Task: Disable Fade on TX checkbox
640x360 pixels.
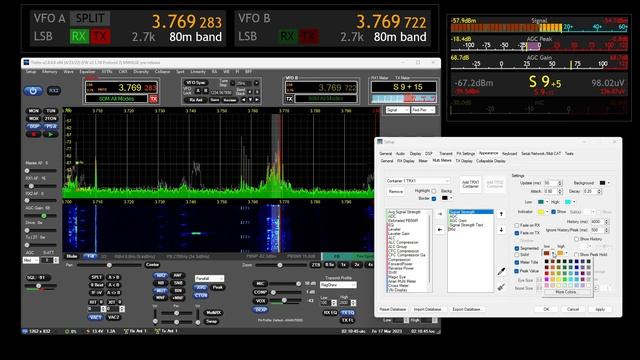Action: tap(517, 233)
